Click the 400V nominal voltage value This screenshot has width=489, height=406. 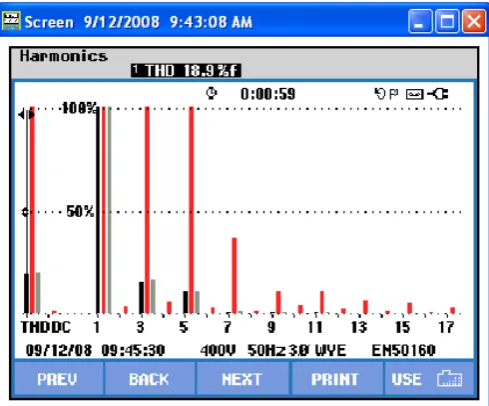(218, 350)
